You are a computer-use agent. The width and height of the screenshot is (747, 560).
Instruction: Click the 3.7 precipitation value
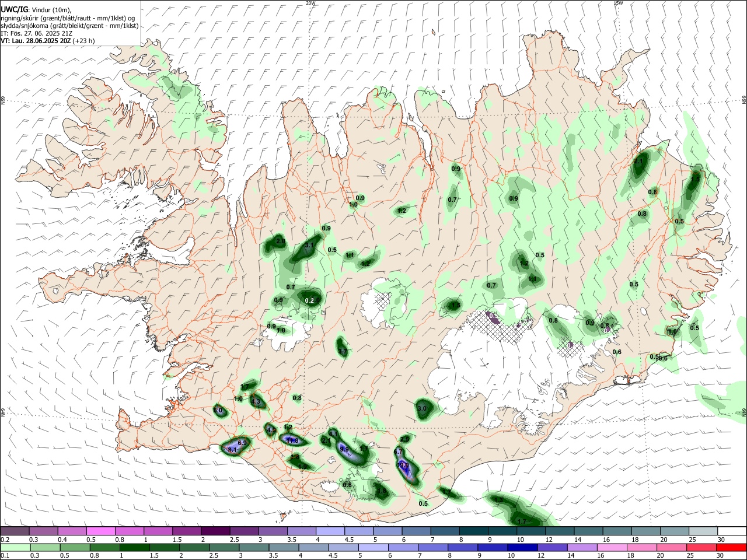[x=343, y=352]
